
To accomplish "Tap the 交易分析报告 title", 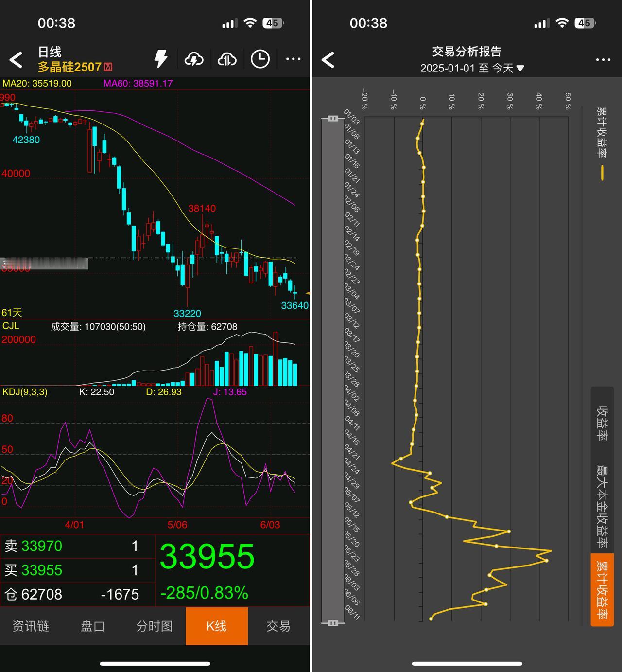I will (x=467, y=51).
